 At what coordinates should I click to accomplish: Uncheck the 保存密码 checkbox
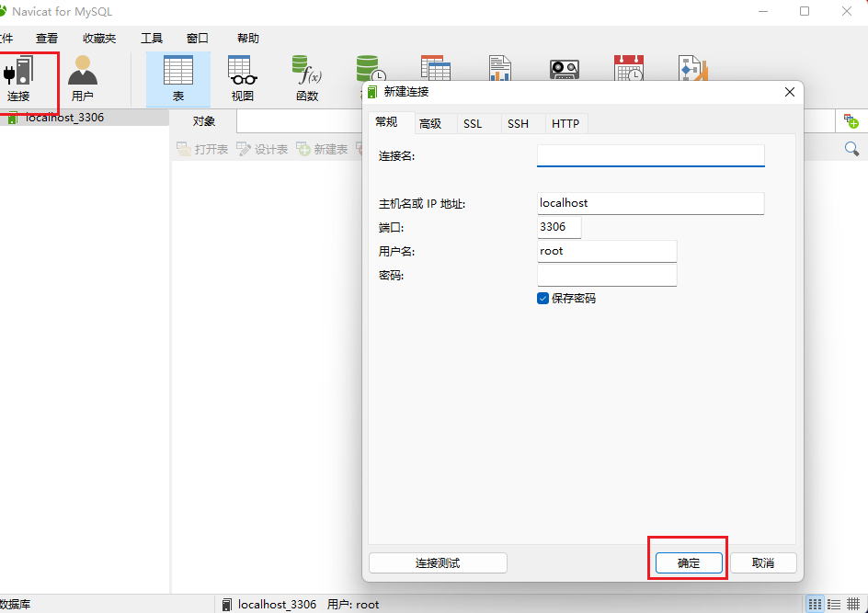pyautogui.click(x=542, y=299)
